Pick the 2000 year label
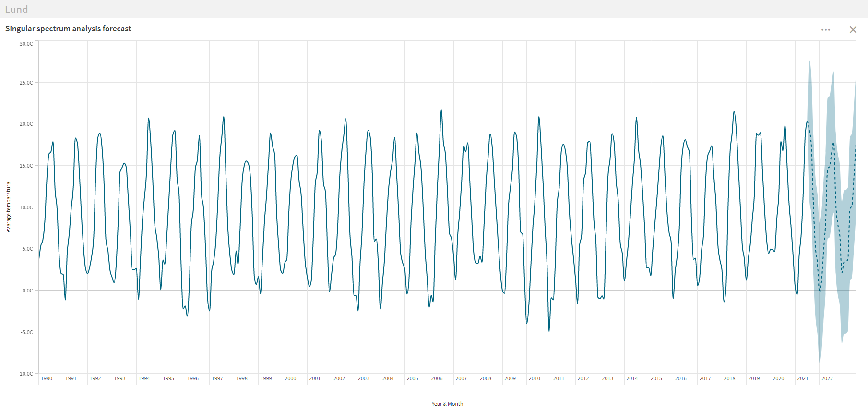 click(290, 378)
